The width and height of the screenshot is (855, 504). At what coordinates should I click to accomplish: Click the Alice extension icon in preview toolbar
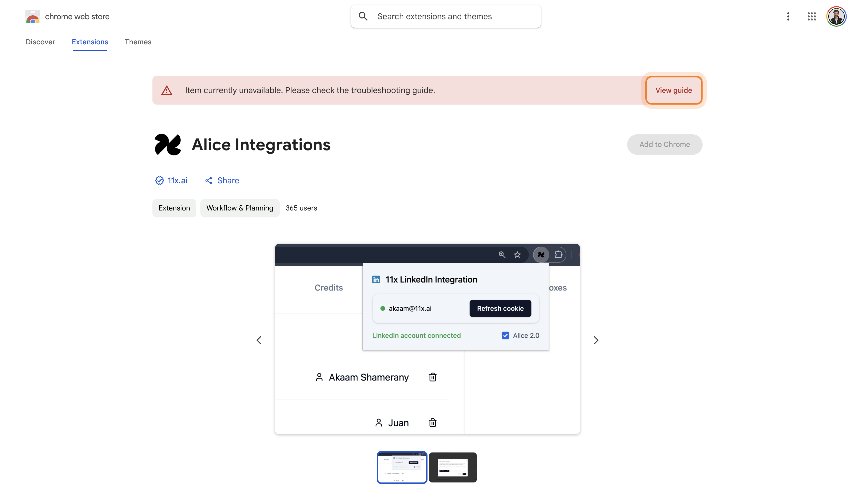point(541,254)
